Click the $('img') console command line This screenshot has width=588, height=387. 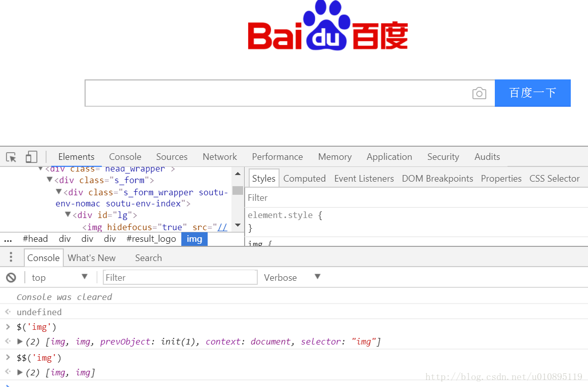point(36,327)
